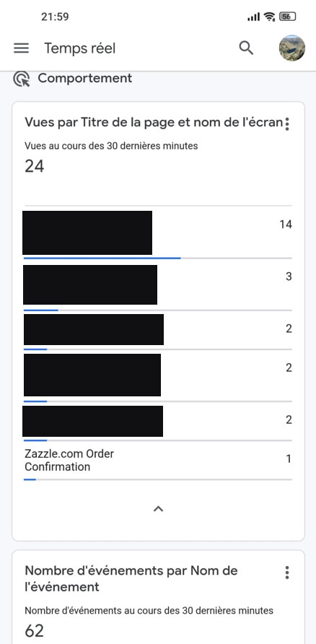Collapse the page views list chevron

159,509
